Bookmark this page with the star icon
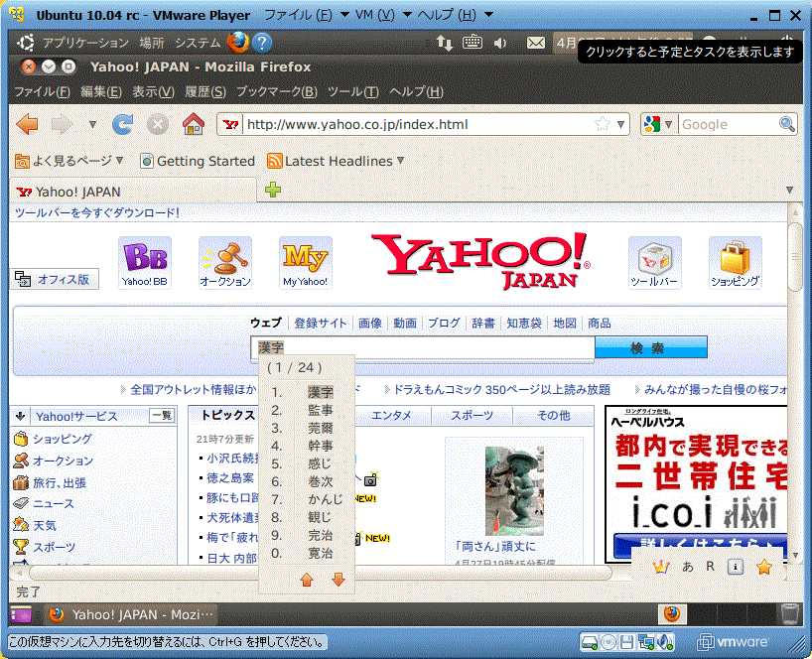 [x=603, y=124]
